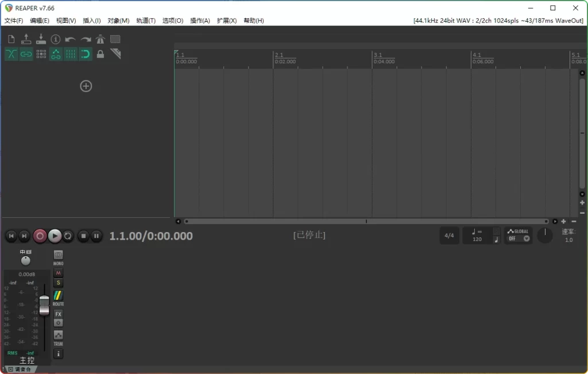Open project settings via the info icon
588x374 pixels.
click(56, 38)
